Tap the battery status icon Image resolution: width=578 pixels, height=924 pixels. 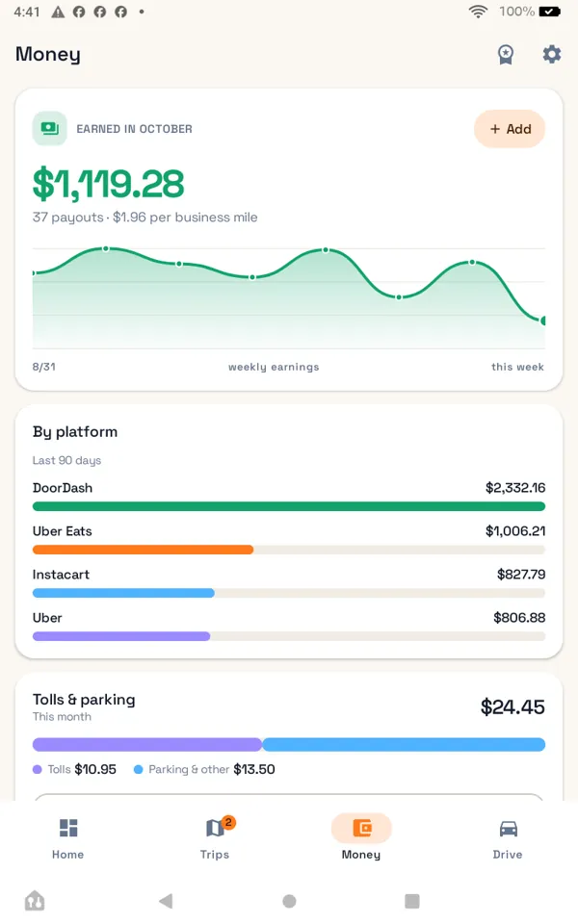tap(549, 12)
